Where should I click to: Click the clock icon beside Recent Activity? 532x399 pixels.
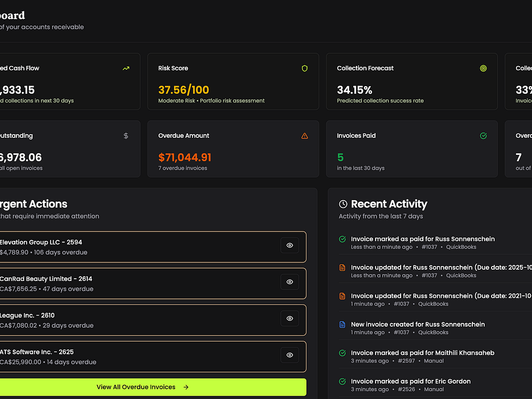point(343,204)
